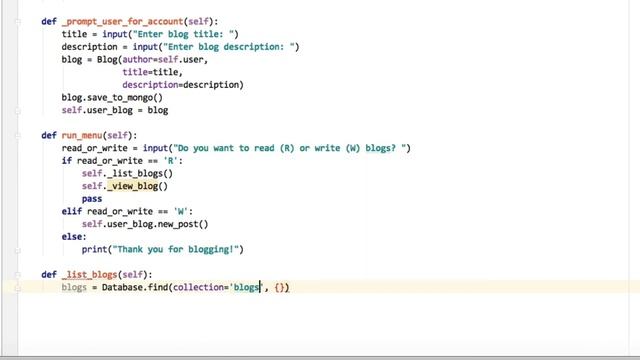The width and height of the screenshot is (640, 360).
Task: Click the elif read_or_write == 'W': line
Action: 127,211
